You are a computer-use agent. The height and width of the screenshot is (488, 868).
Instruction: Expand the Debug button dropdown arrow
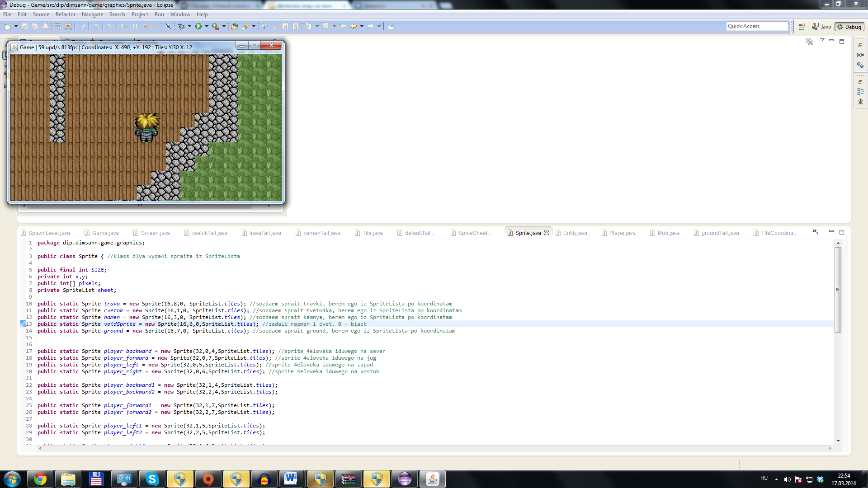(189, 26)
